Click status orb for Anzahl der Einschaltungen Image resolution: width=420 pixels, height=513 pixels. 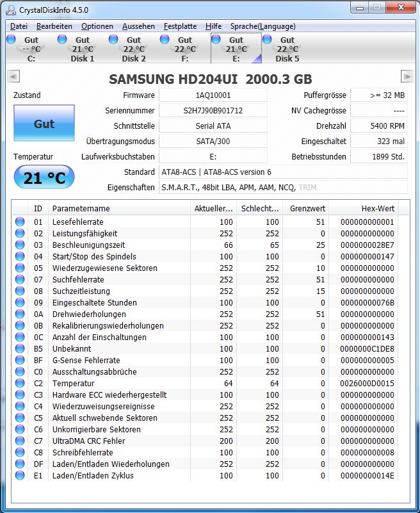[x=20, y=337]
